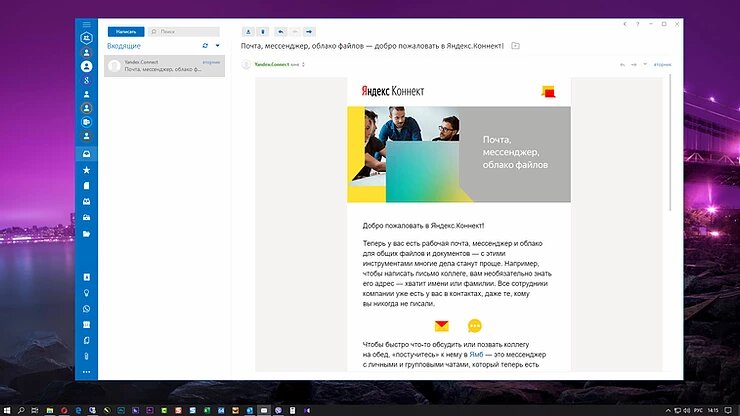
Task: Forward the open message with arrow button
Action: 309,32
